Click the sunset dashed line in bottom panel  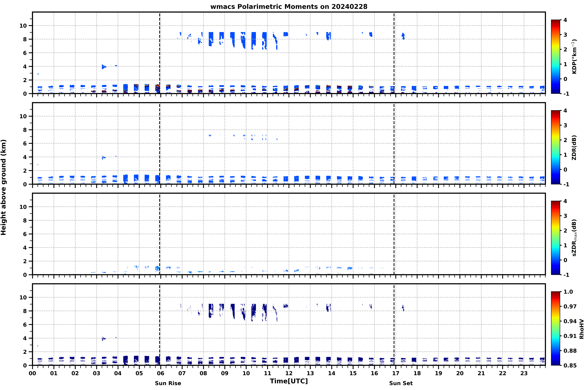click(x=394, y=325)
